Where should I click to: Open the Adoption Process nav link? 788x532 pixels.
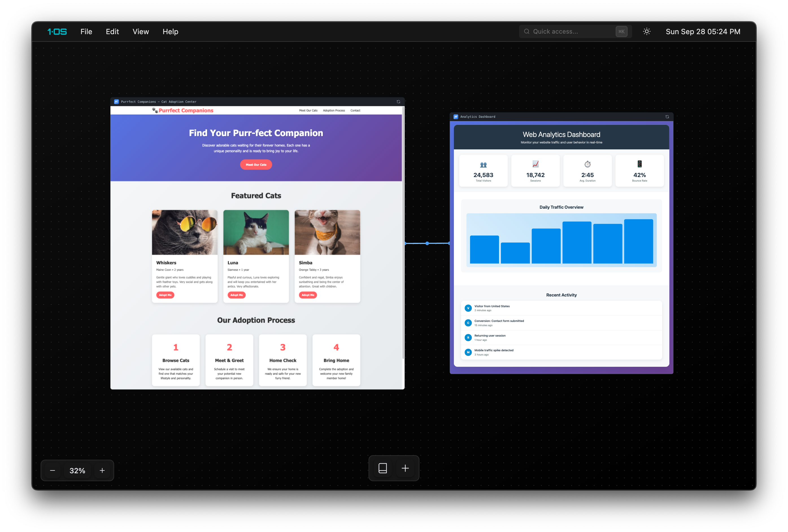click(334, 110)
